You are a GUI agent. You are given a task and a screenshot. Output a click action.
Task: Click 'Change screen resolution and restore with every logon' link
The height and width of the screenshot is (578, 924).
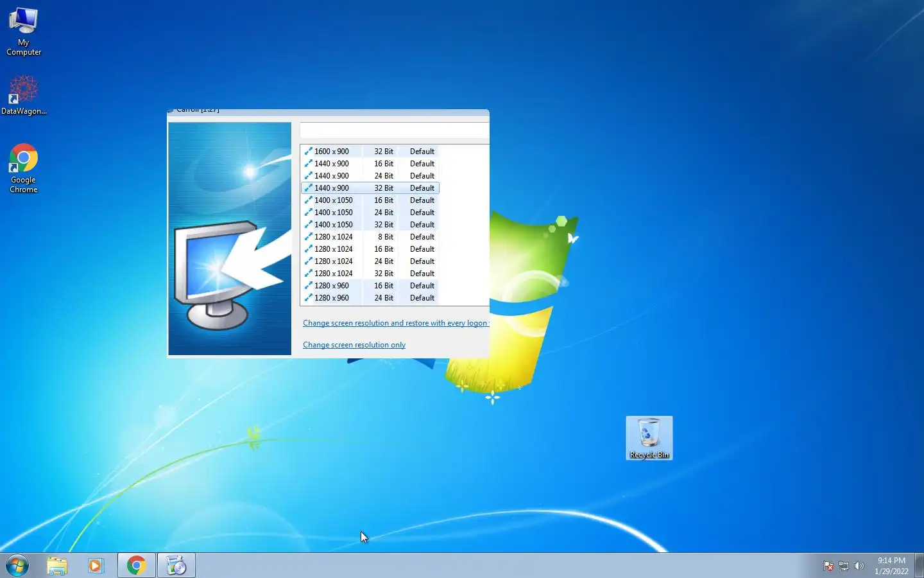[x=395, y=323]
